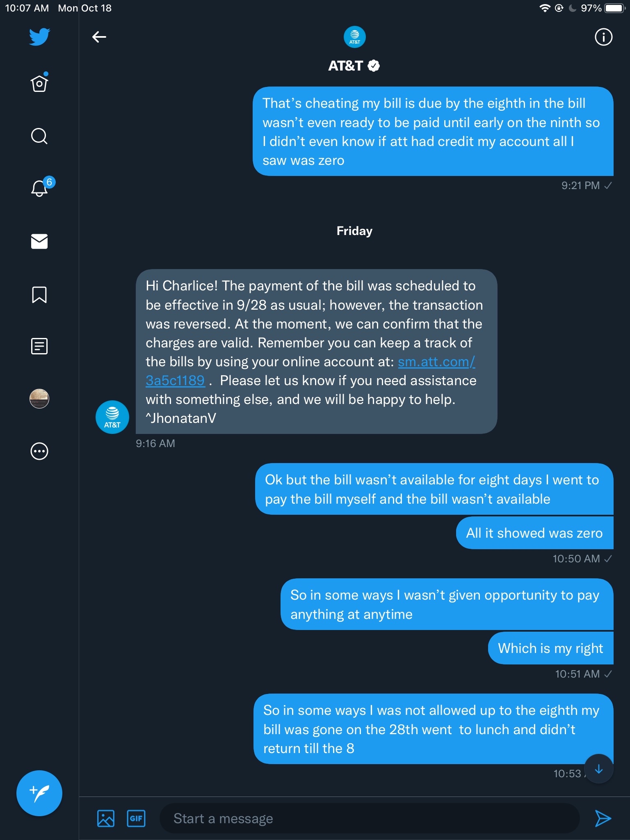The width and height of the screenshot is (630, 840).
Task: Open the GIF picker
Action: 136,819
